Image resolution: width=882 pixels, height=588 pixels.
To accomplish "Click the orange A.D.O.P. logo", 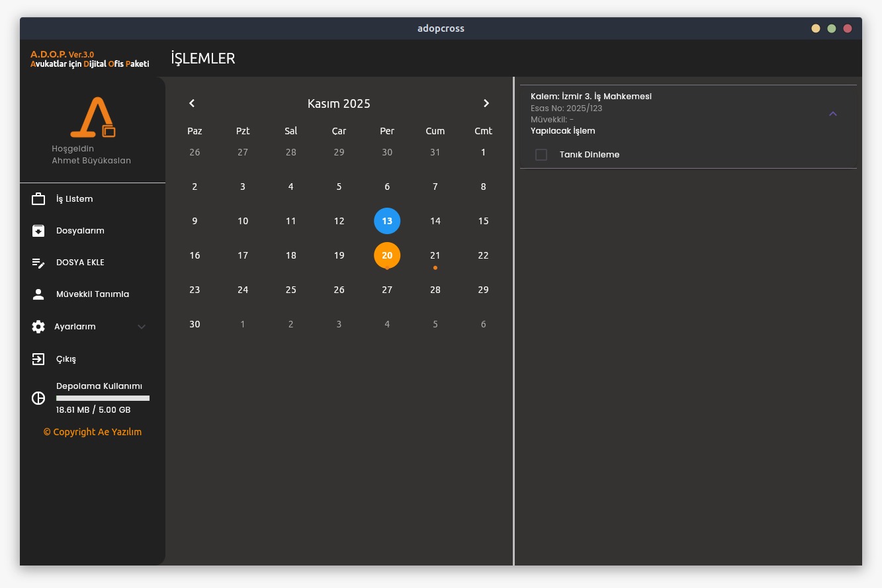I will coord(93,118).
